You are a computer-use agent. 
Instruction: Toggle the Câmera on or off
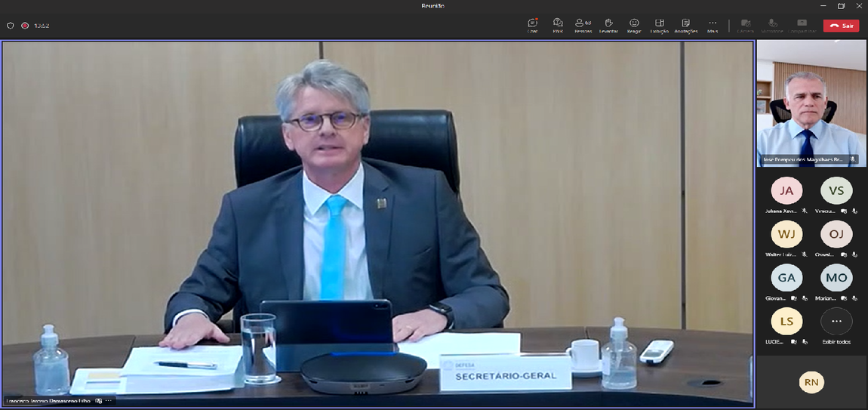tap(746, 25)
